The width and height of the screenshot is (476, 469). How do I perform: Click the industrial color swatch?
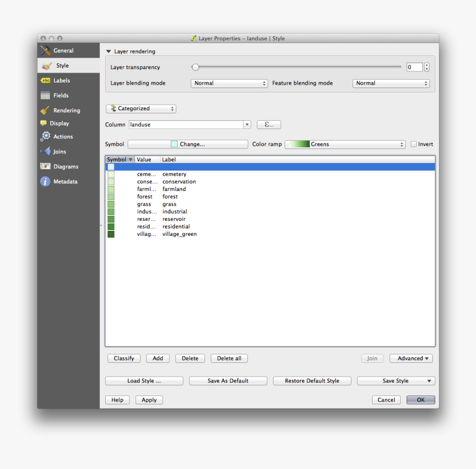point(111,212)
